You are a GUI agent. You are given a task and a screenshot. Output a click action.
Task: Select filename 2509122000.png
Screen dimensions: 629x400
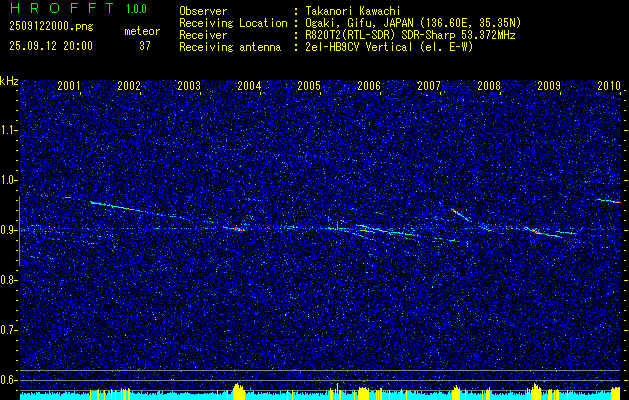coord(51,27)
